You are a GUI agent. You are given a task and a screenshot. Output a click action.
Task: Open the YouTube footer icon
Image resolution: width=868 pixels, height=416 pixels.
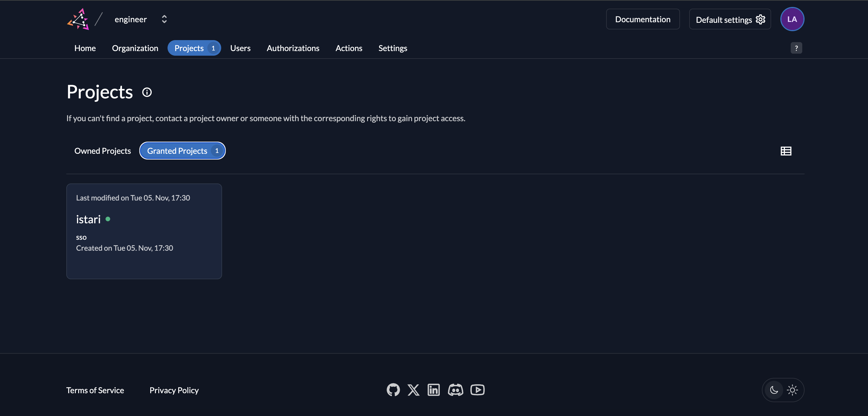click(x=478, y=390)
